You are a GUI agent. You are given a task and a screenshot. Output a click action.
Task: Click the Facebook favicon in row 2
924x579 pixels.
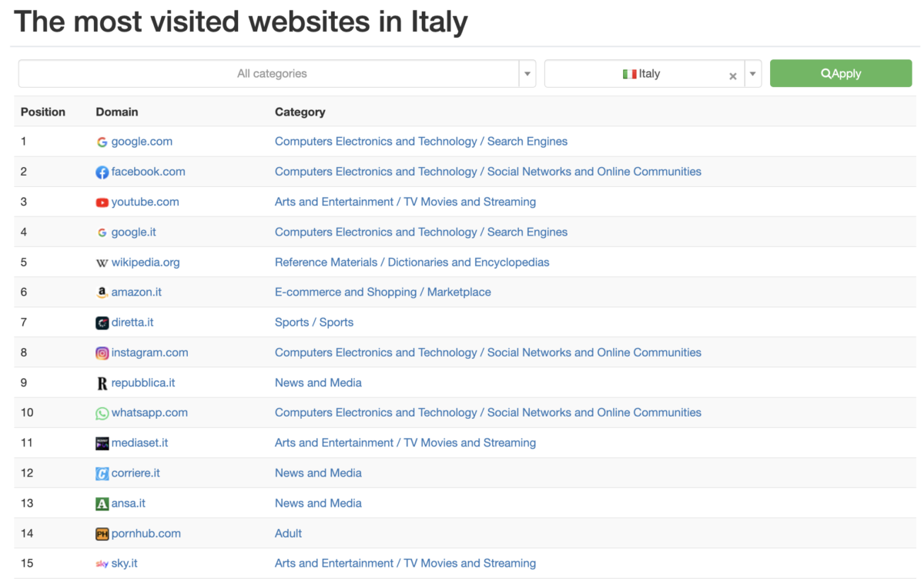point(102,172)
